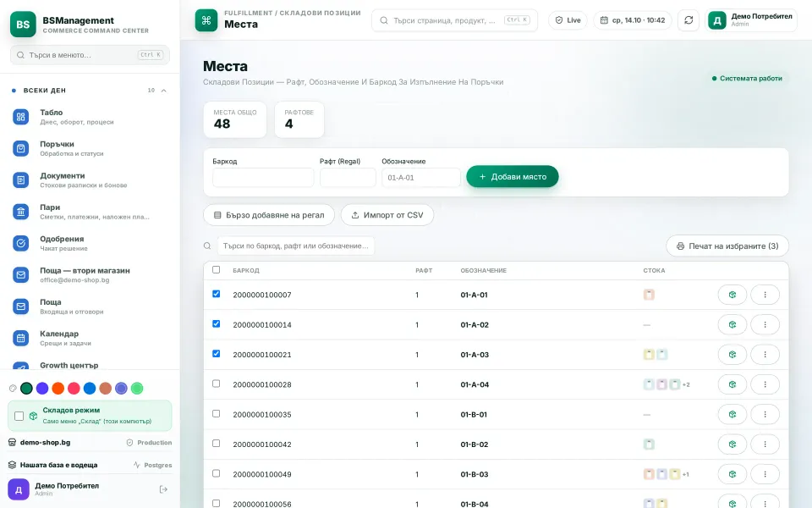Open the Календар menu item
The image size is (812, 508).
pos(90,339)
